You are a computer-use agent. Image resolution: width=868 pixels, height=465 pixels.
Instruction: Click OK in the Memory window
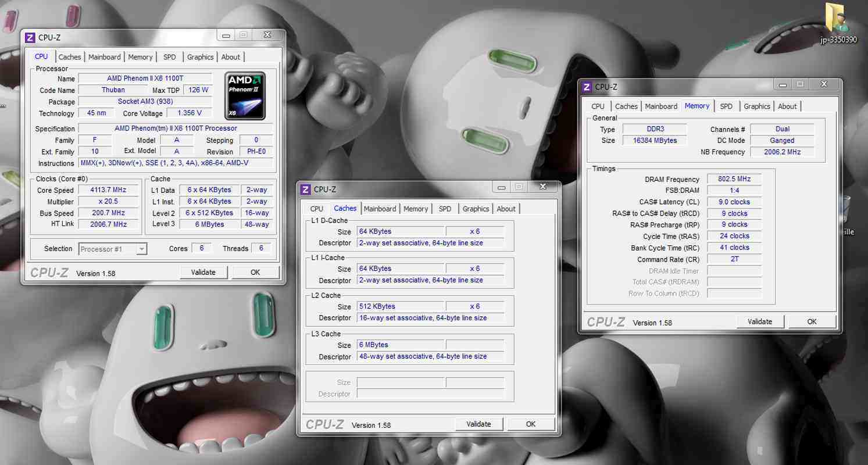[812, 321]
